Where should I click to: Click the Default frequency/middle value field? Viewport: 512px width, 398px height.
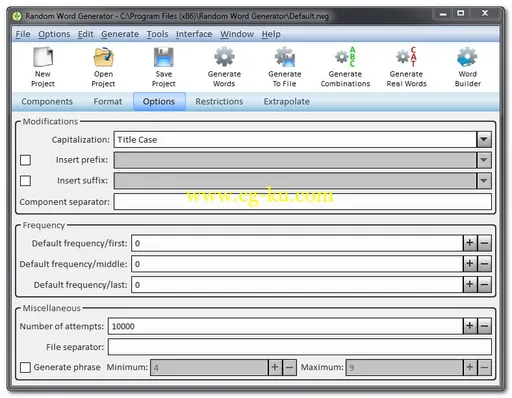[297, 264]
